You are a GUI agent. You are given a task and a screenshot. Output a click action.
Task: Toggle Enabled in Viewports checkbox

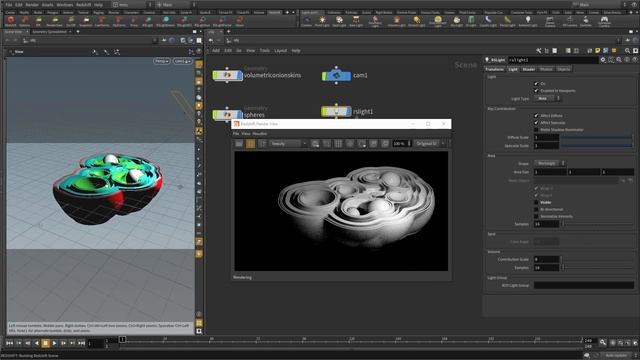click(536, 91)
